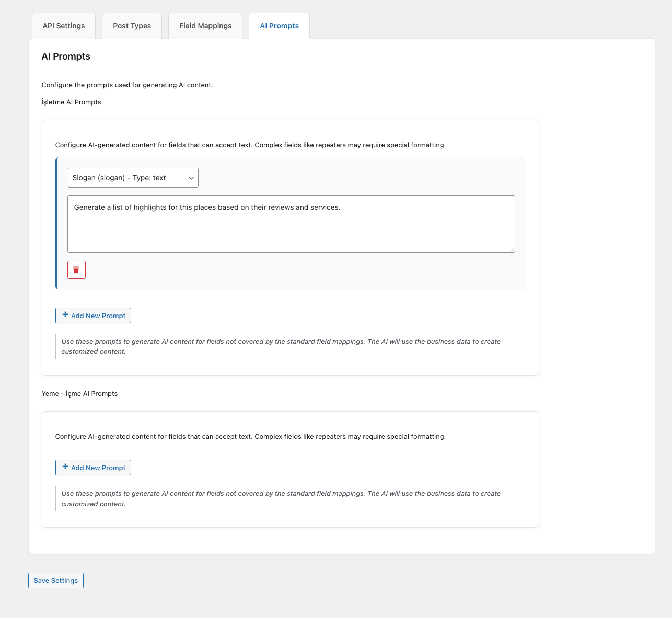This screenshot has height=618, width=672.
Task: Click the 'İşletme AI Prompts' label
Action: coord(72,102)
